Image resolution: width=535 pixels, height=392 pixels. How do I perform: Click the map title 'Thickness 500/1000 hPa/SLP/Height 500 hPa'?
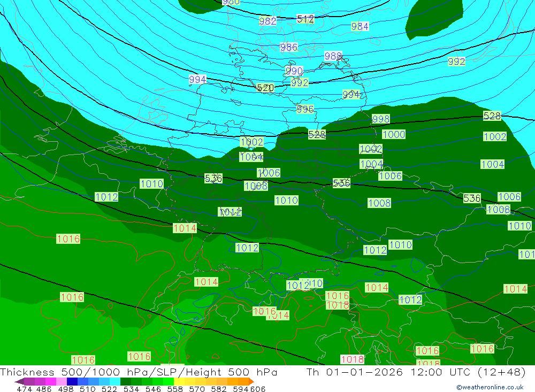coord(139,372)
